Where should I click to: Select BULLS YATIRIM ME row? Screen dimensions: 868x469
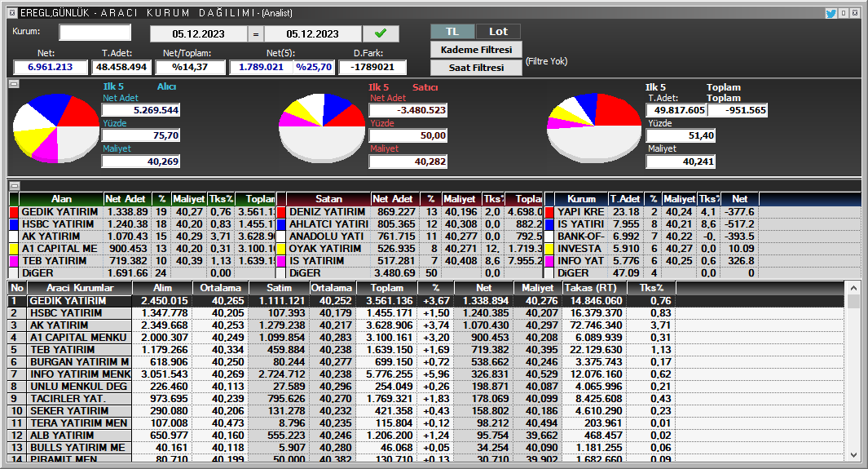tap(425, 448)
